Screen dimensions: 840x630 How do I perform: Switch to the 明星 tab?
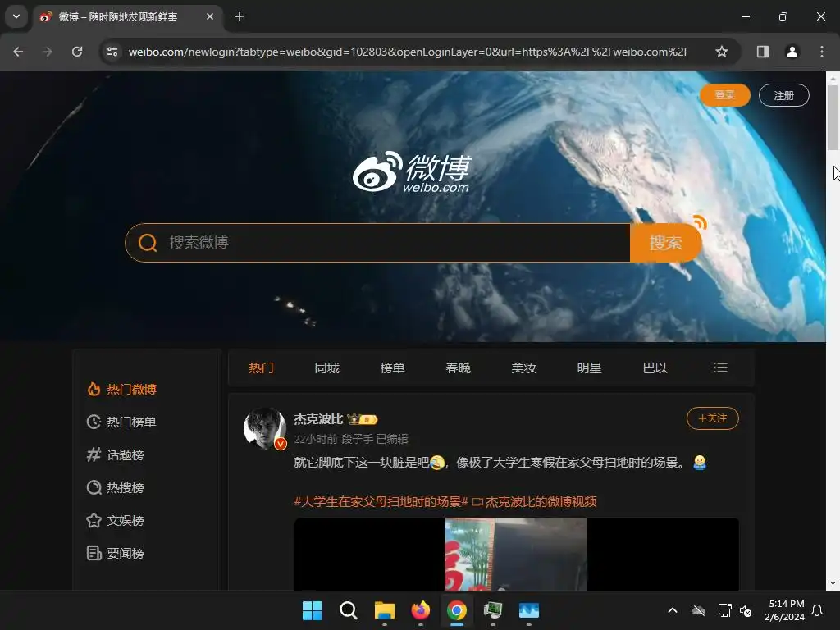[x=589, y=368]
